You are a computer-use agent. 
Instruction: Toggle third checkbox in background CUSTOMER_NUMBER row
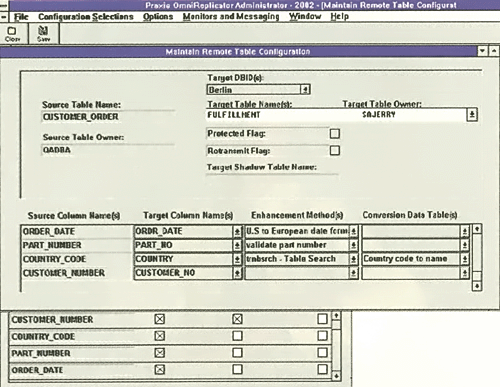pos(322,319)
